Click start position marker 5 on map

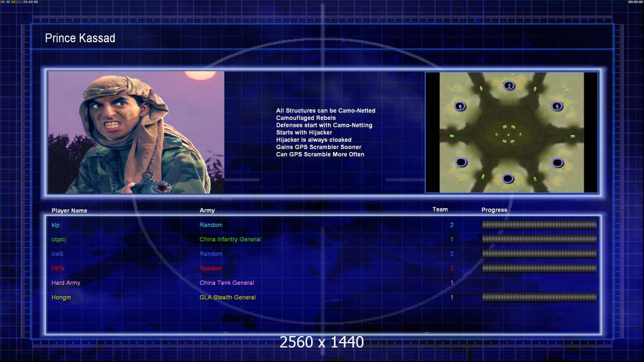point(557,106)
